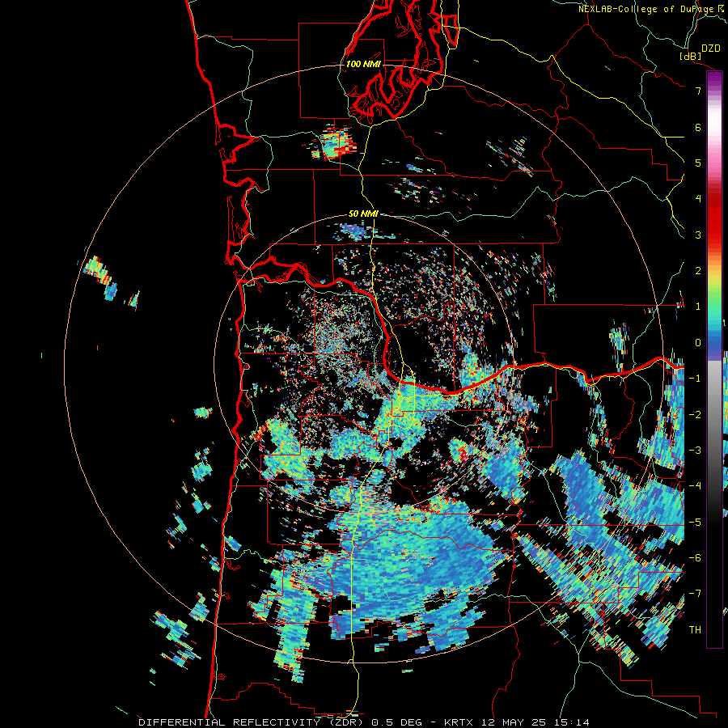Screen dimensions: 728x728
Task: Click the 100 NMI range ring label
Action: pyautogui.click(x=362, y=64)
